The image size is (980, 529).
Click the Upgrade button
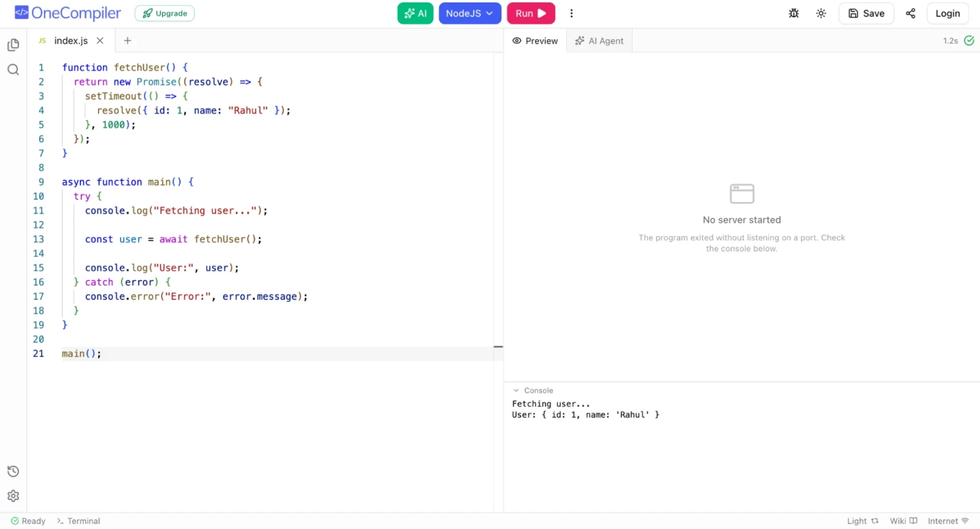point(165,13)
